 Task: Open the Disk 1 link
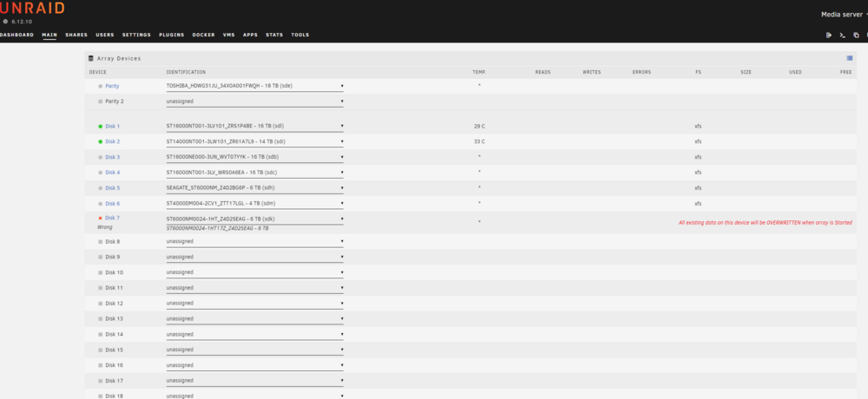(112, 126)
